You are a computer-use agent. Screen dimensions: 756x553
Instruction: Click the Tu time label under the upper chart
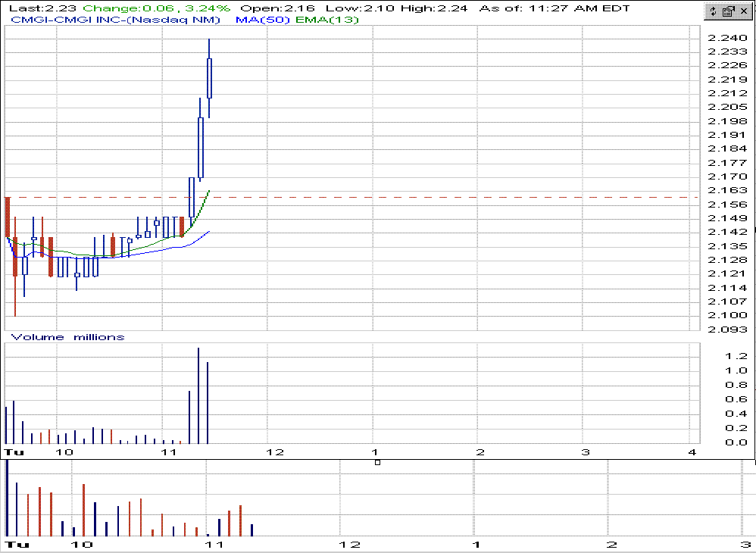point(14,452)
